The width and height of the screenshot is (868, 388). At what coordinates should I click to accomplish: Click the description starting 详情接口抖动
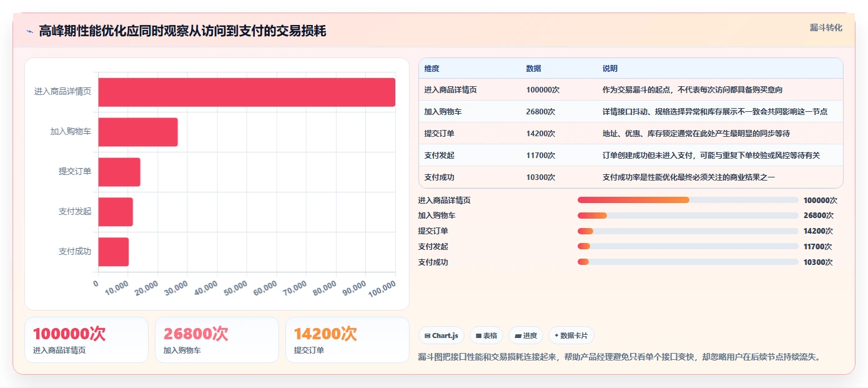tap(715, 112)
